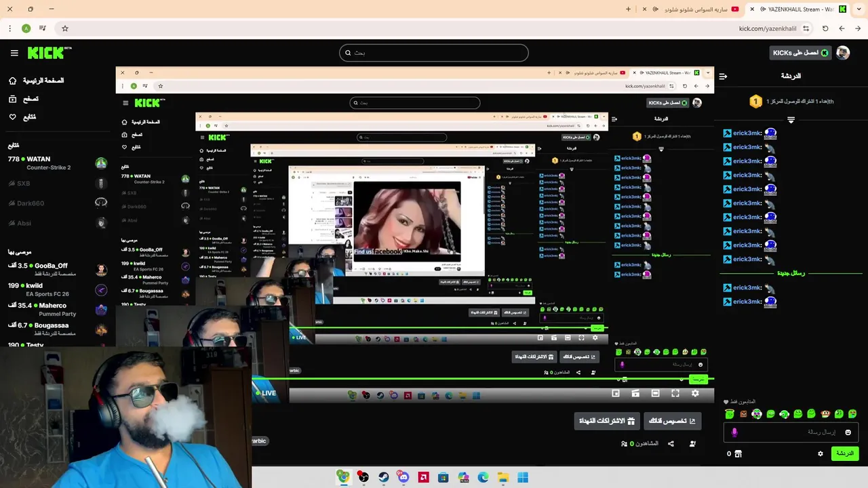Open video player settings via the gear icon

(x=695, y=393)
